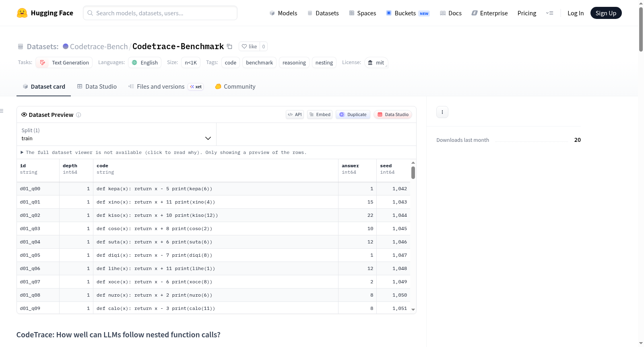Click the Embed button
644x347 pixels.
[320, 114]
